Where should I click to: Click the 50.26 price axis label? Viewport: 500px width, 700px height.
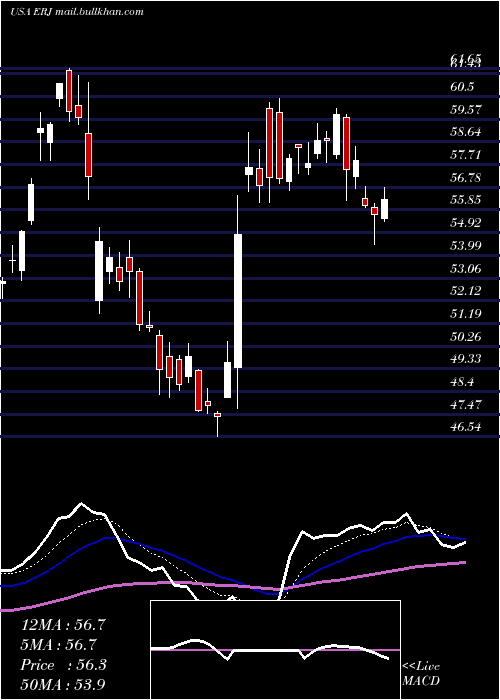pyautogui.click(x=466, y=337)
